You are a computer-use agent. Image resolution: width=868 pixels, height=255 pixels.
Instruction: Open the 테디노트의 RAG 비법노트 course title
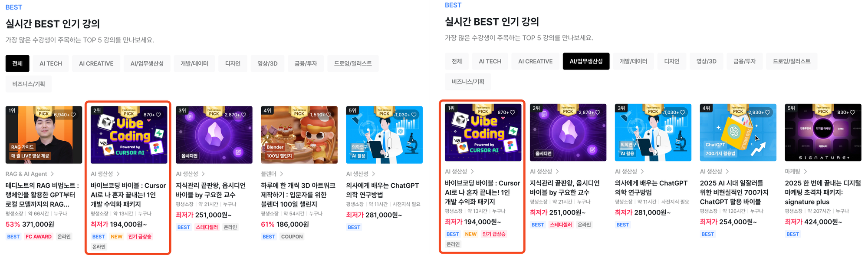(x=43, y=195)
